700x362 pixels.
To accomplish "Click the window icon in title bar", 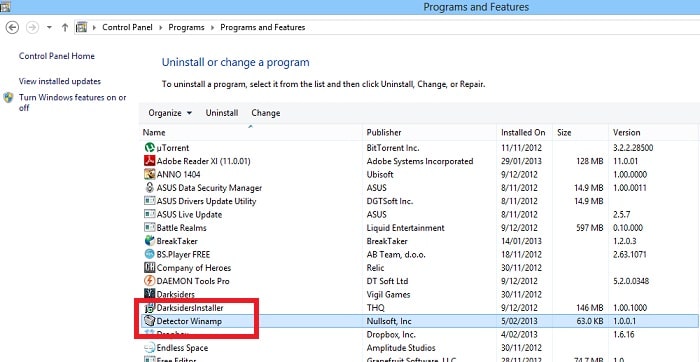I will [5, 6].
